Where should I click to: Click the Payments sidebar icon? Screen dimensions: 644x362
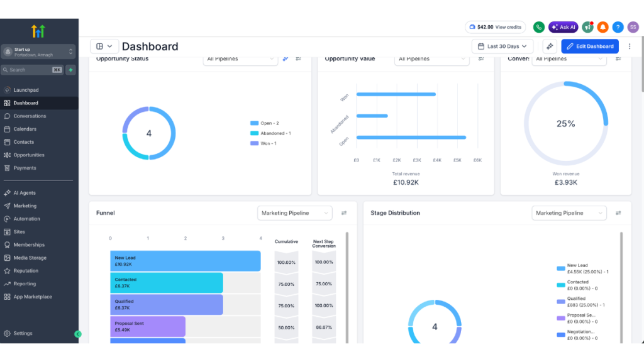(x=7, y=168)
